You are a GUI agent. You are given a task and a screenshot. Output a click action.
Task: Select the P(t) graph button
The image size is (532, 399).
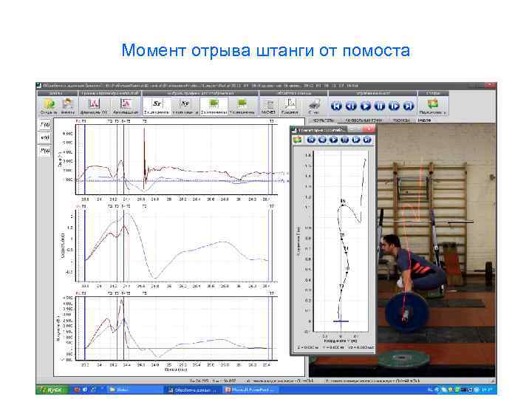tap(45, 150)
